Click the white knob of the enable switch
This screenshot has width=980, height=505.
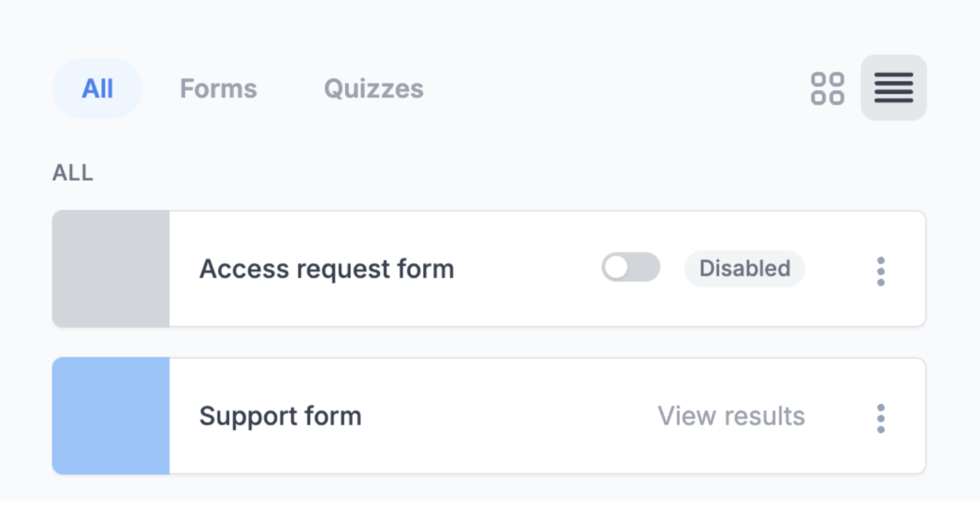coord(617,268)
